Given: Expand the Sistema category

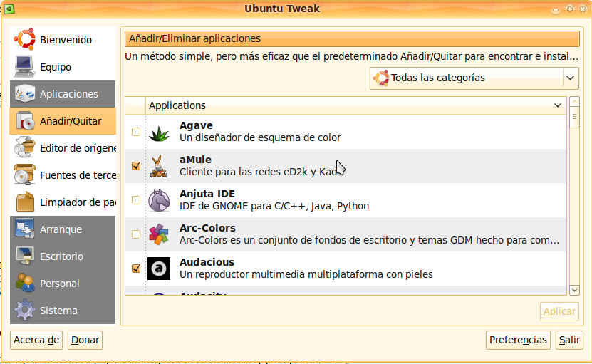Looking at the screenshot, I should pos(63,311).
